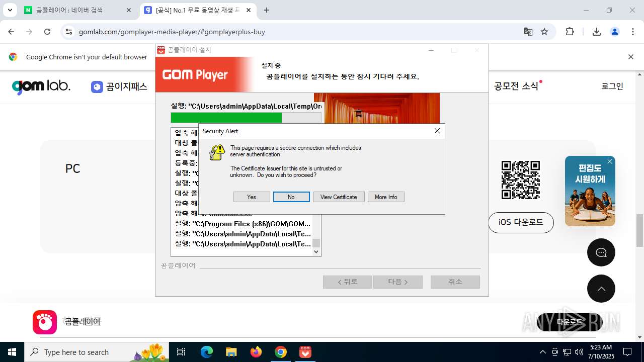
Task: Click the Chrome back arrow
Action: click(11, 32)
